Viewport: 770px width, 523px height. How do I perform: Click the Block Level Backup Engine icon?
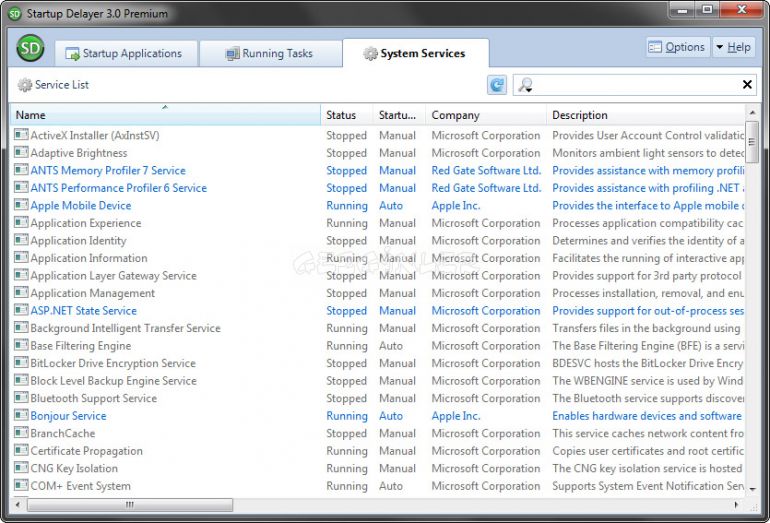[x=21, y=380]
